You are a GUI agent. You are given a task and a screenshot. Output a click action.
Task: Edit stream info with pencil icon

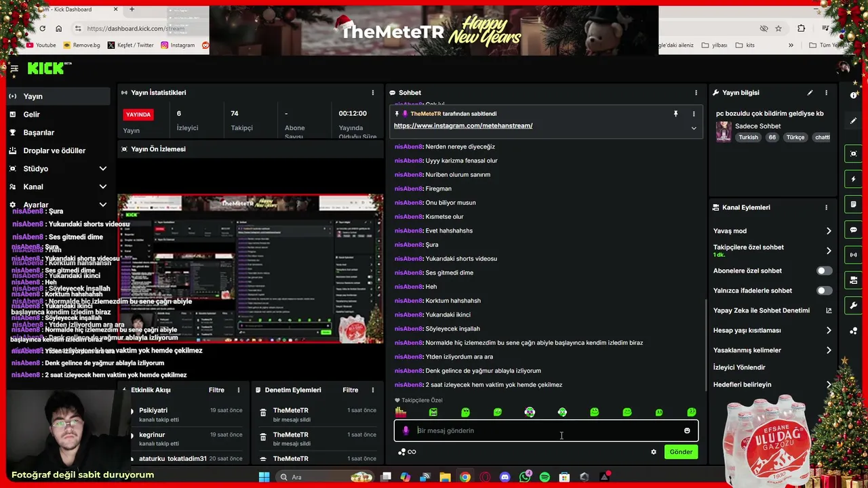coord(810,92)
